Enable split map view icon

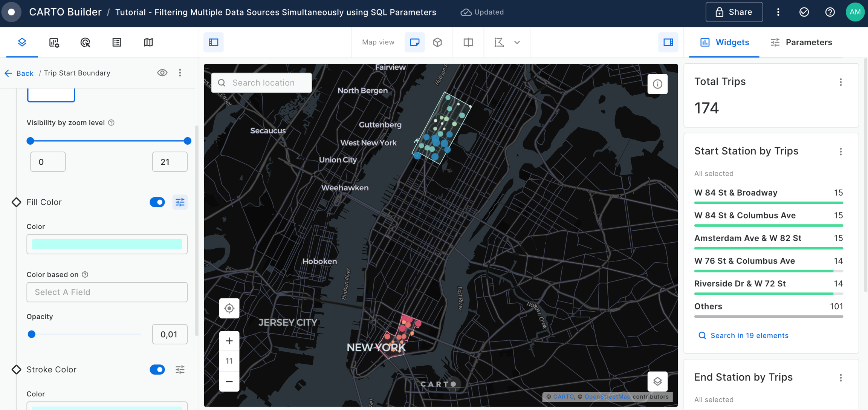(x=468, y=42)
